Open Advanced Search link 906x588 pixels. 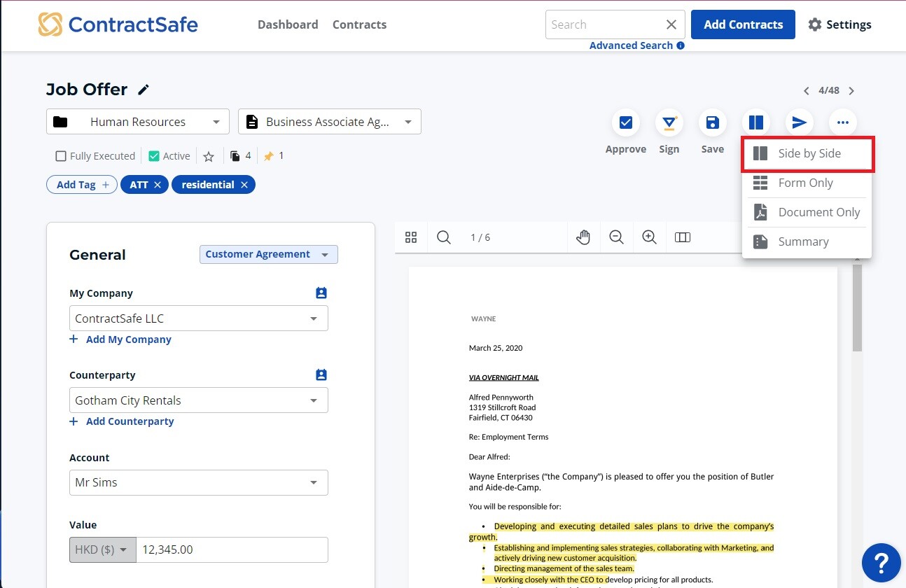pos(631,45)
